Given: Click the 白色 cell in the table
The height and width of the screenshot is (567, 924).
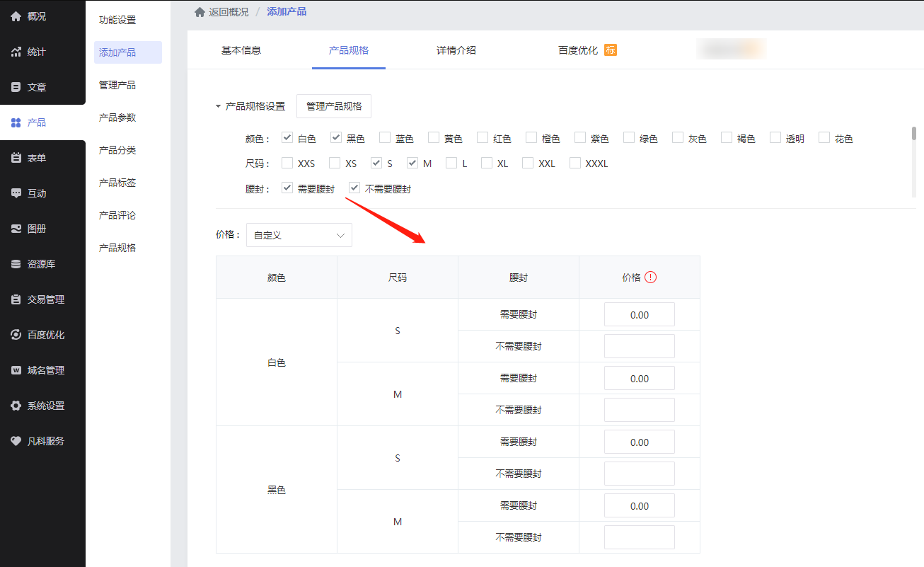Looking at the screenshot, I should (277, 362).
